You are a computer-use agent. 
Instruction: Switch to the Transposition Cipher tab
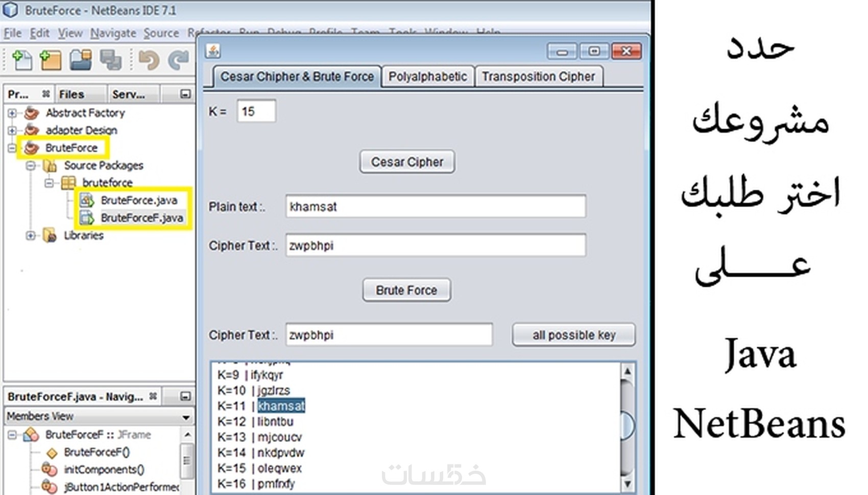coord(539,77)
